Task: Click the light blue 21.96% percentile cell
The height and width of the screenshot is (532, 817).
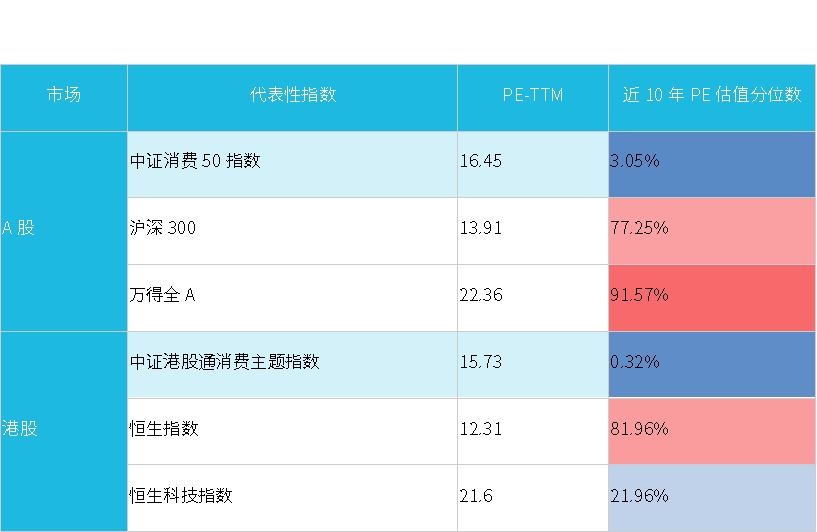Action: click(711, 496)
